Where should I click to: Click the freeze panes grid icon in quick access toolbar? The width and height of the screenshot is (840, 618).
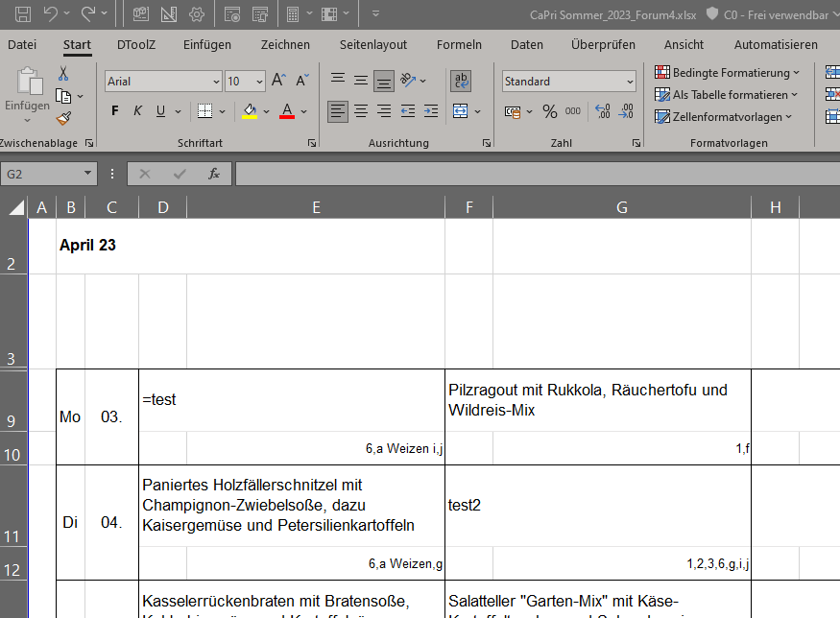[329, 14]
